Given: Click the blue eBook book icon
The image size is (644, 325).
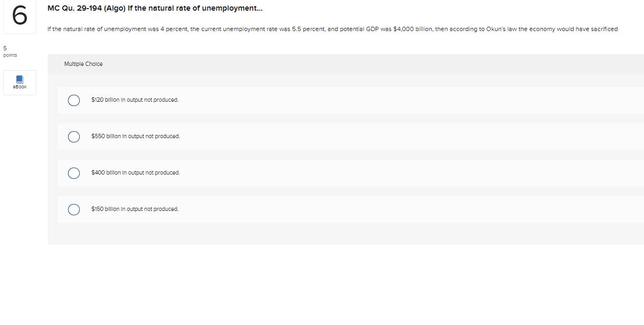Looking at the screenshot, I should (x=19, y=79).
